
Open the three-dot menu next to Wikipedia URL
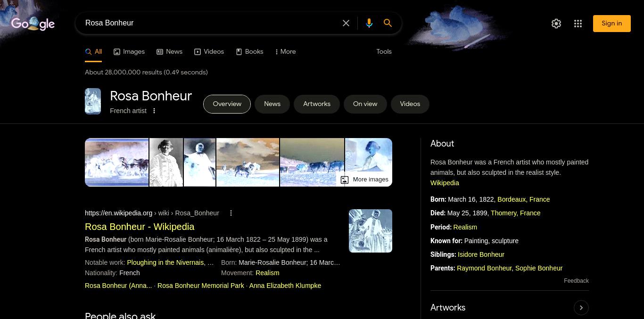pyautogui.click(x=231, y=213)
